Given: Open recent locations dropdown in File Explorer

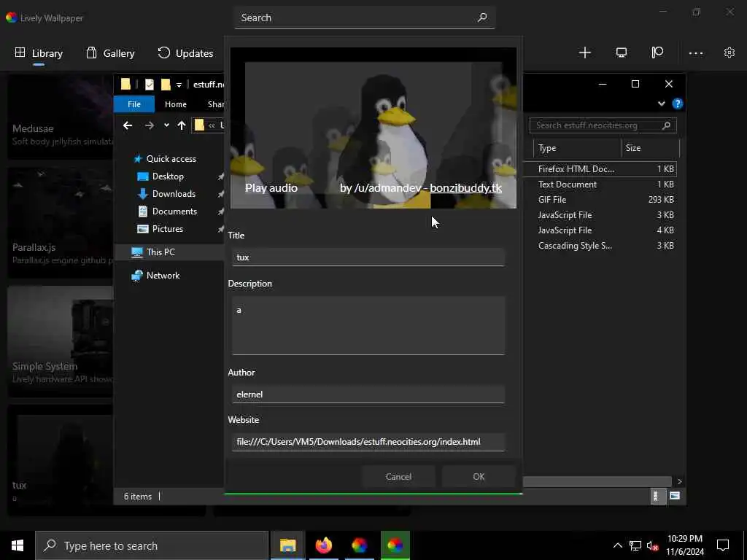Looking at the screenshot, I should pos(166,125).
